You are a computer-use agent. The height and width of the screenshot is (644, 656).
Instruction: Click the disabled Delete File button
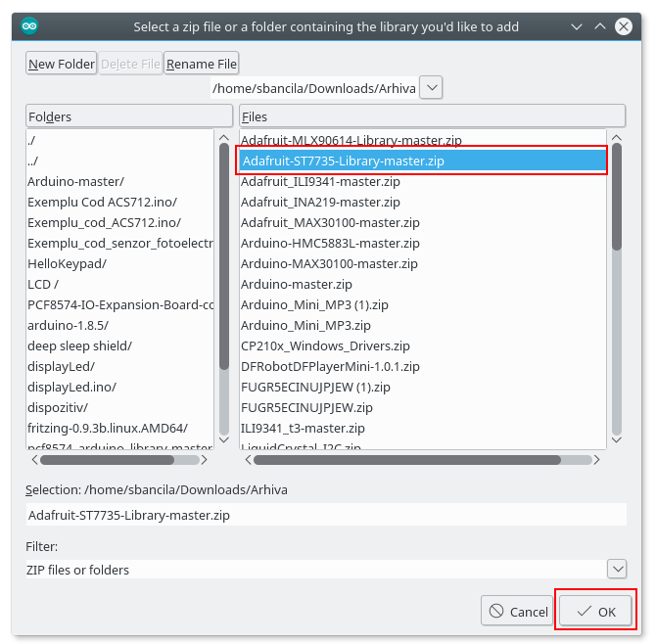pos(130,64)
